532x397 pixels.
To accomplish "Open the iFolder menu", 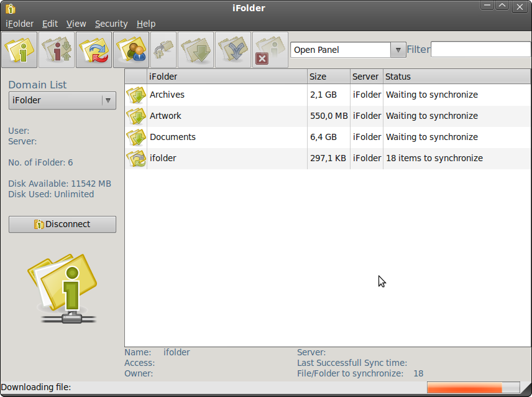I will (20, 24).
